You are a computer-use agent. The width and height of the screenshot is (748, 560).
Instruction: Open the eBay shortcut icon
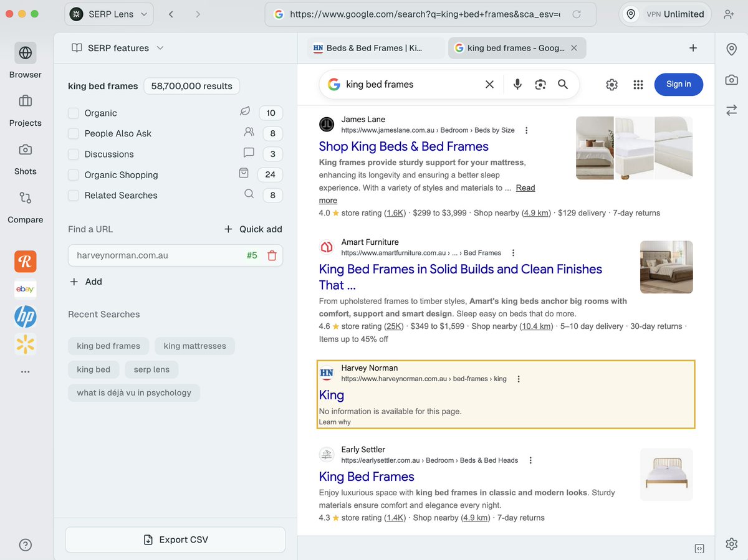pos(26,289)
